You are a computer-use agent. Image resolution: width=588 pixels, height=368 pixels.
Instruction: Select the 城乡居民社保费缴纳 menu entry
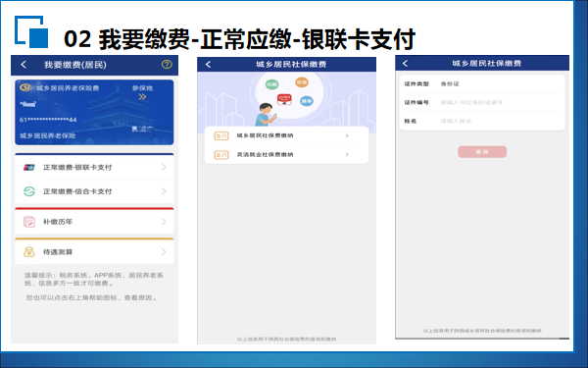click(x=286, y=135)
